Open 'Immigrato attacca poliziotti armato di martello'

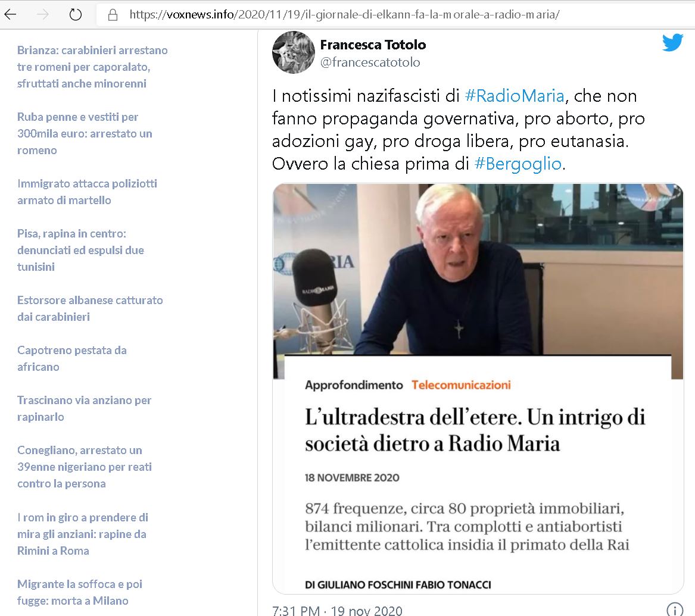point(87,192)
